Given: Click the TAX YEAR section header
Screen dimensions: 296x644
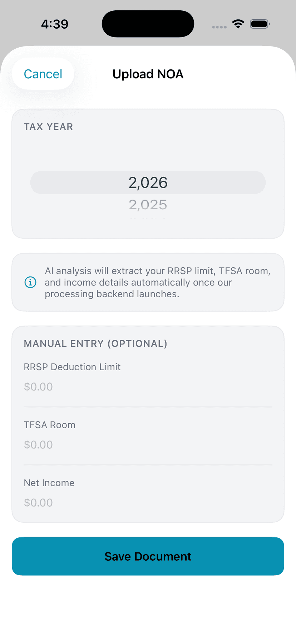Looking at the screenshot, I should tap(48, 127).
